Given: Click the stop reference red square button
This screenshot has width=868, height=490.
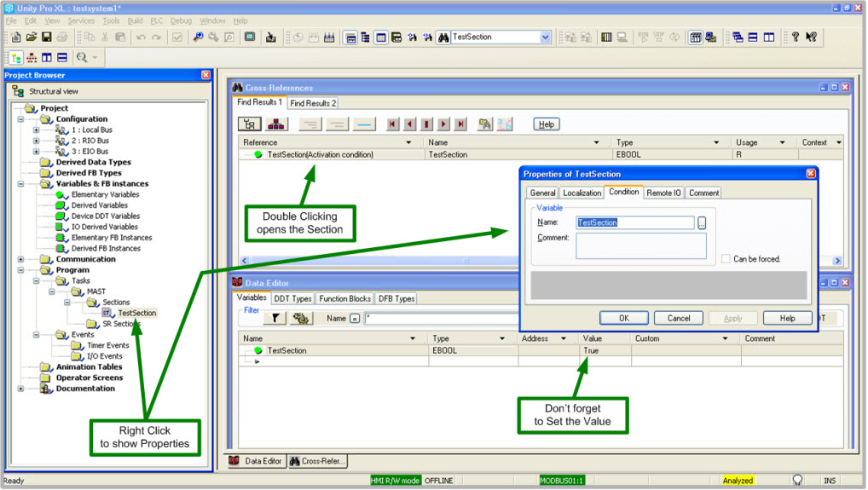Looking at the screenshot, I should (426, 124).
